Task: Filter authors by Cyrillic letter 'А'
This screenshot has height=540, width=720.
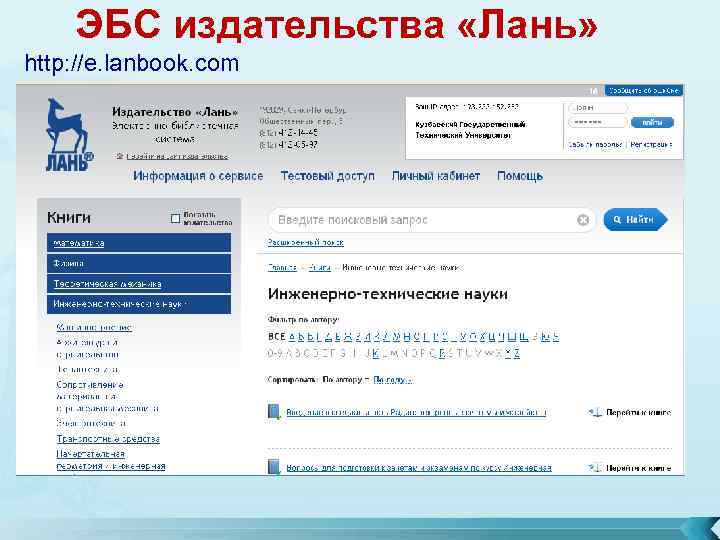Action: tap(292, 337)
